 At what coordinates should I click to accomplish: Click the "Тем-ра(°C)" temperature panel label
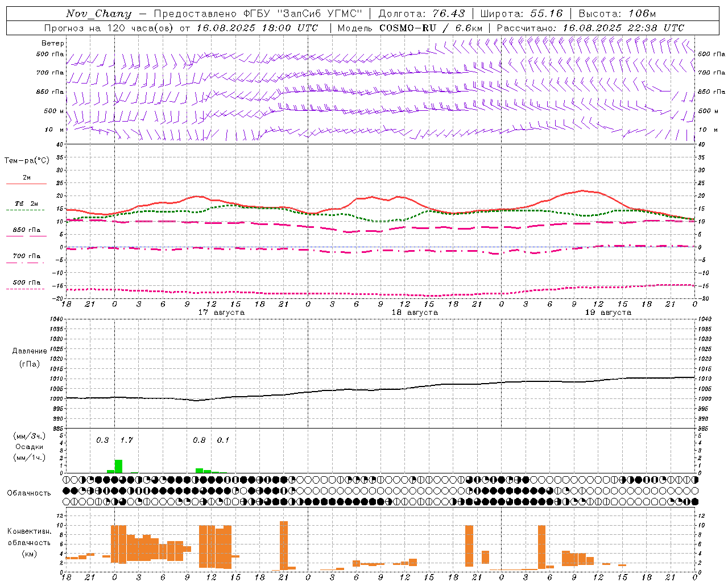27,161
